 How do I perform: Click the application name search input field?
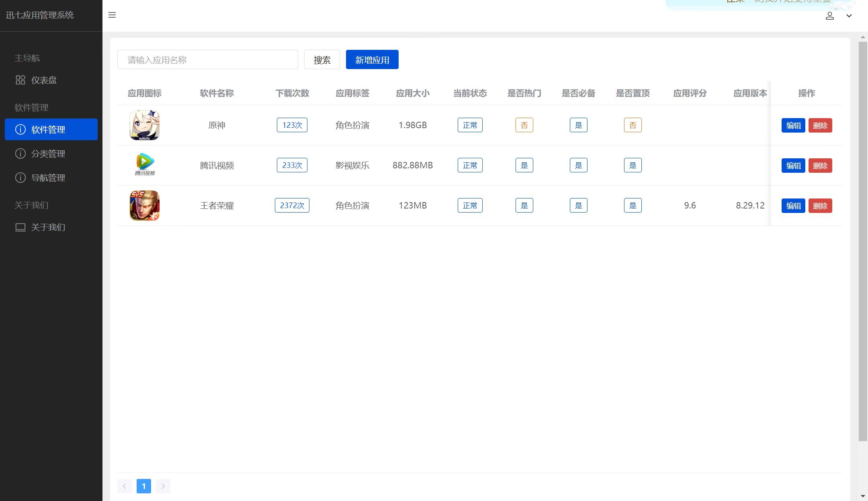(207, 59)
